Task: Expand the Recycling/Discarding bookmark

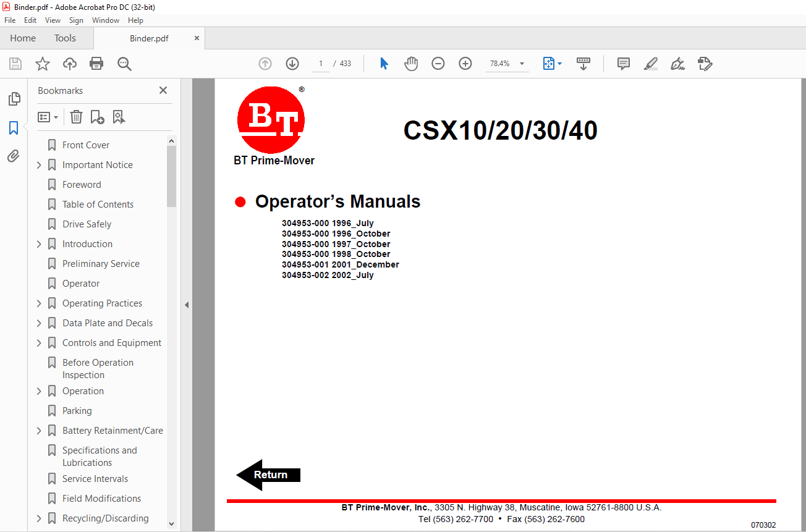Action: (39, 518)
